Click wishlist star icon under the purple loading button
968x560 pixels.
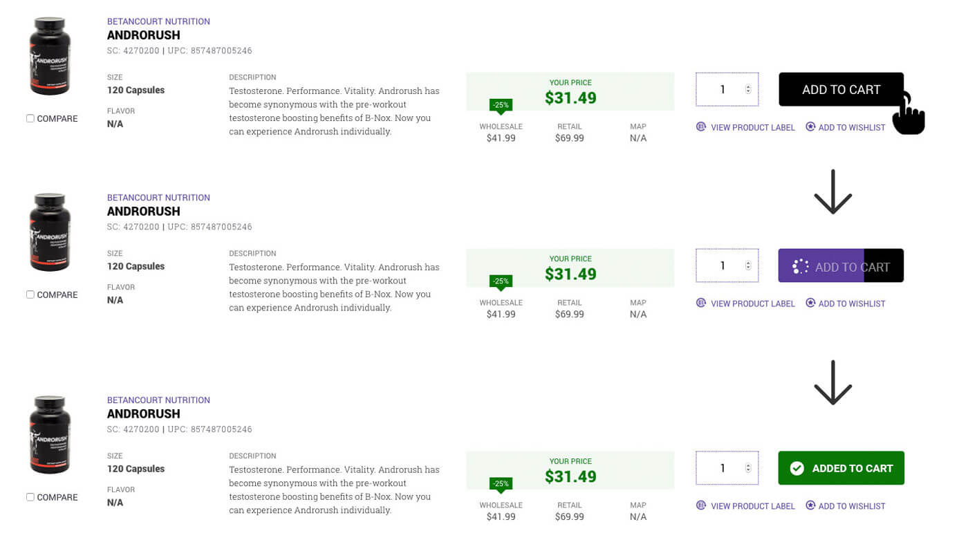click(810, 304)
